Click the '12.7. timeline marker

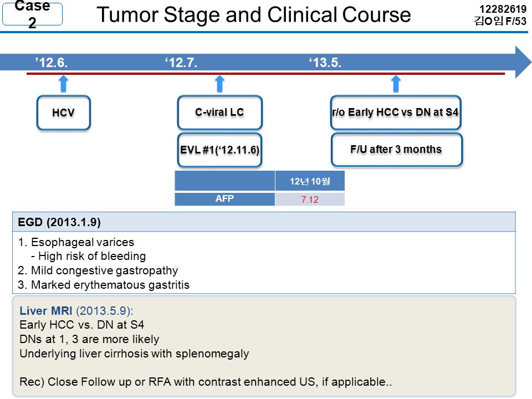[181, 63]
